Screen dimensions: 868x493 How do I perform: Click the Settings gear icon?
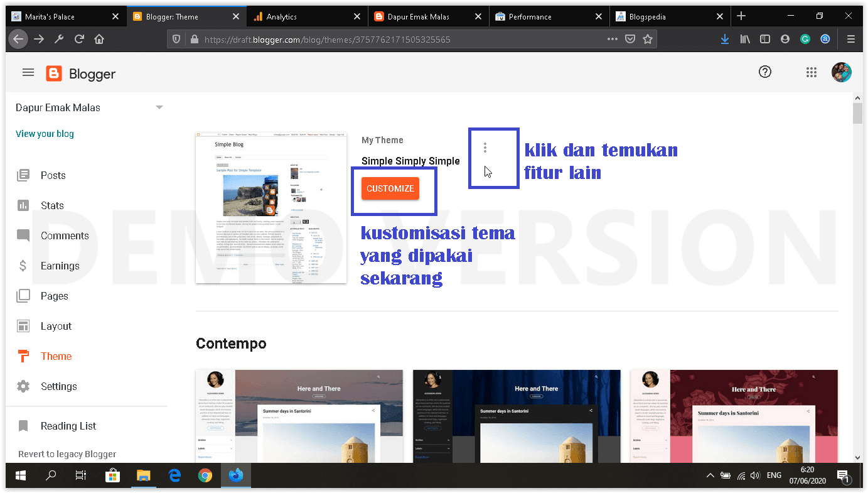23,386
